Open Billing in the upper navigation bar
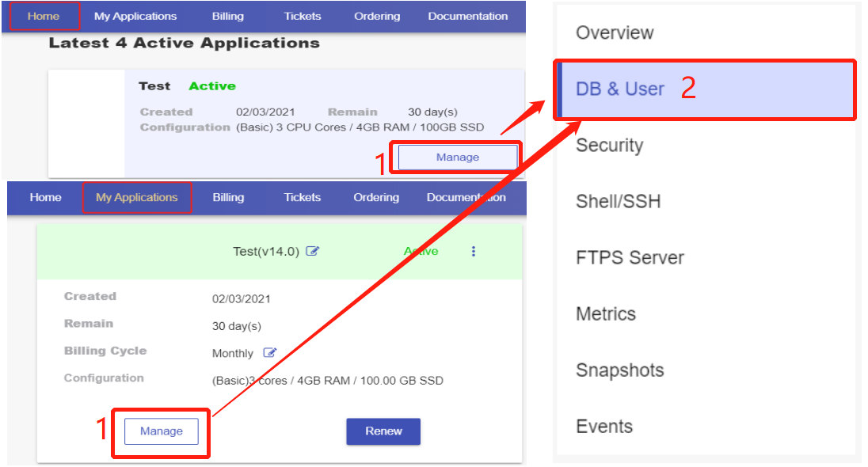The height and width of the screenshot is (467, 868). [228, 16]
